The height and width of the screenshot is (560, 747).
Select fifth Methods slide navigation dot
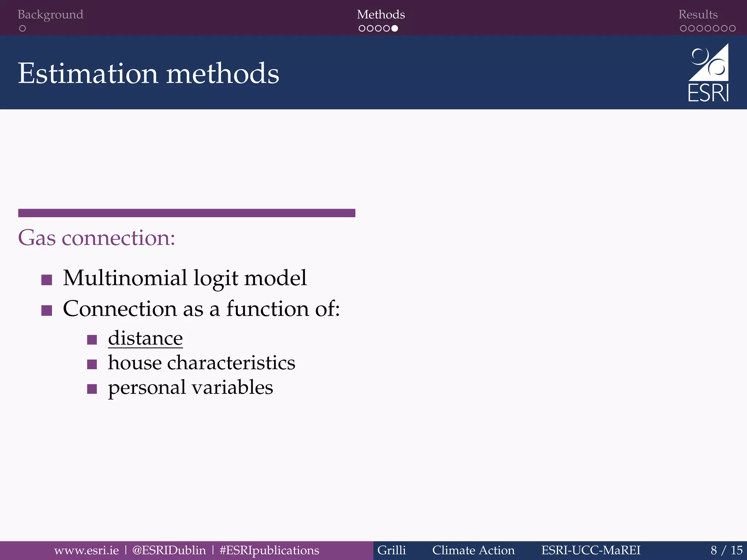[x=395, y=28]
